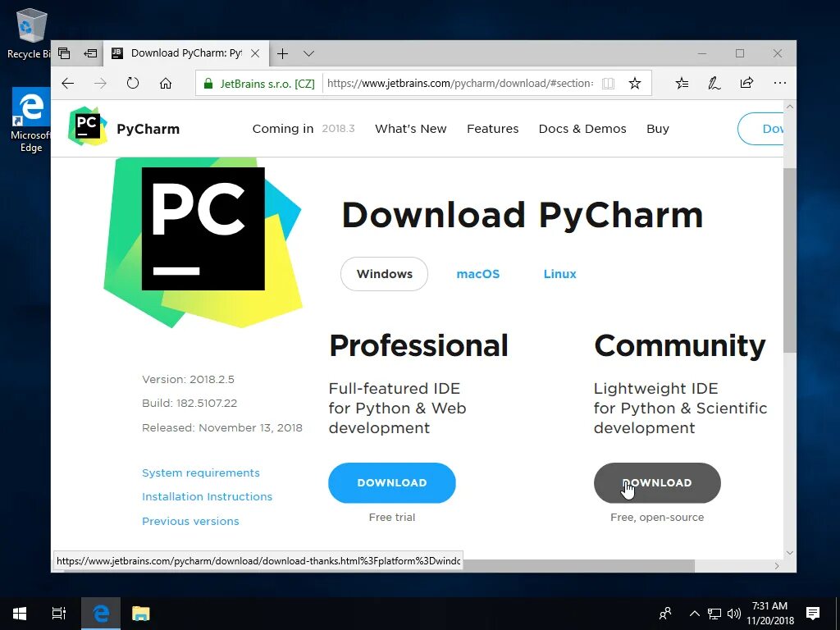Viewport: 840px width, 630px height.
Task: Open Installation Instructions link
Action: 207,496
